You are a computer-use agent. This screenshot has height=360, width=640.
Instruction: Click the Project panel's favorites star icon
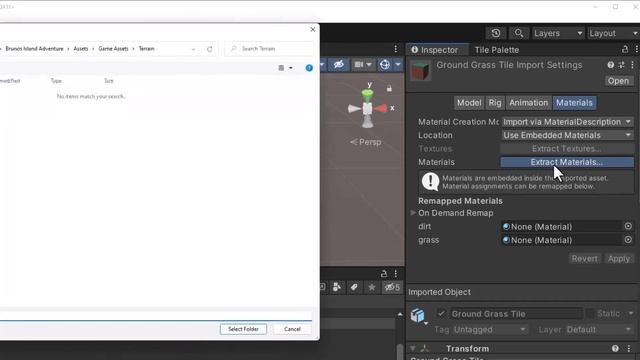click(371, 287)
